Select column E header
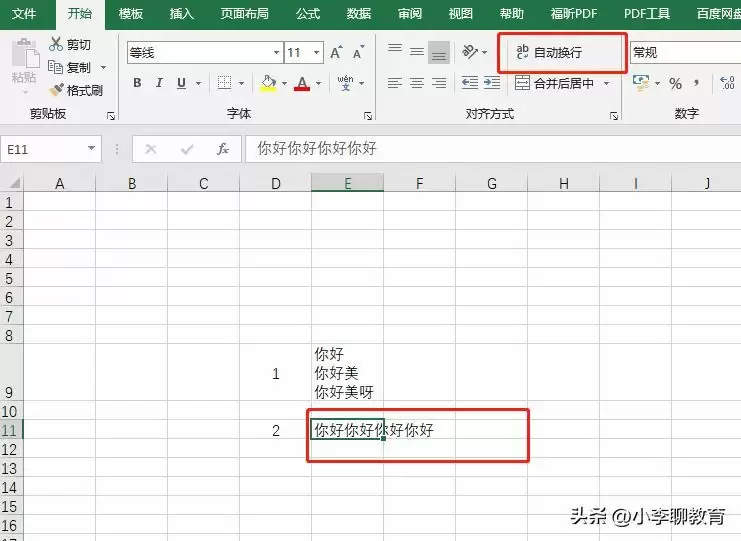 click(347, 183)
